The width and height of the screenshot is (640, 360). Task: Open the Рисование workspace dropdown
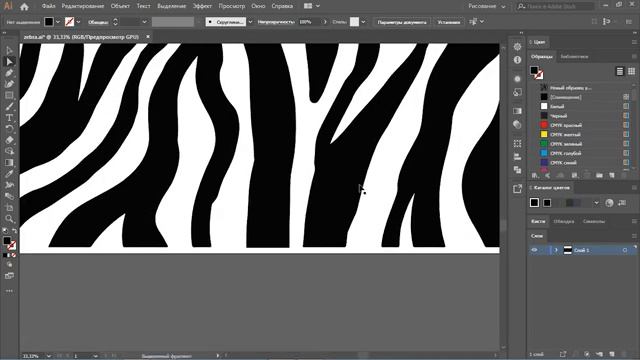(x=487, y=6)
